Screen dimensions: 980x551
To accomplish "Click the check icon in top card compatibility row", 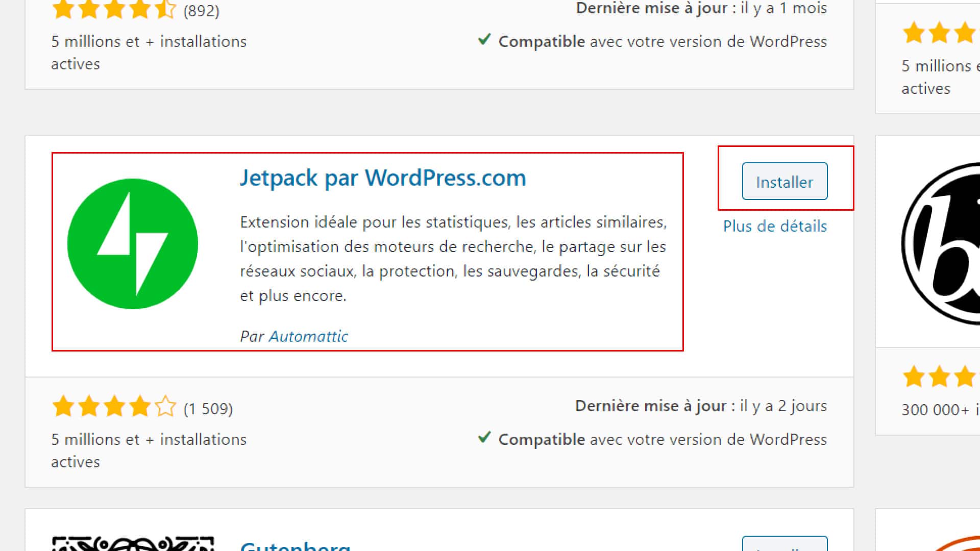I will pyautogui.click(x=484, y=39).
